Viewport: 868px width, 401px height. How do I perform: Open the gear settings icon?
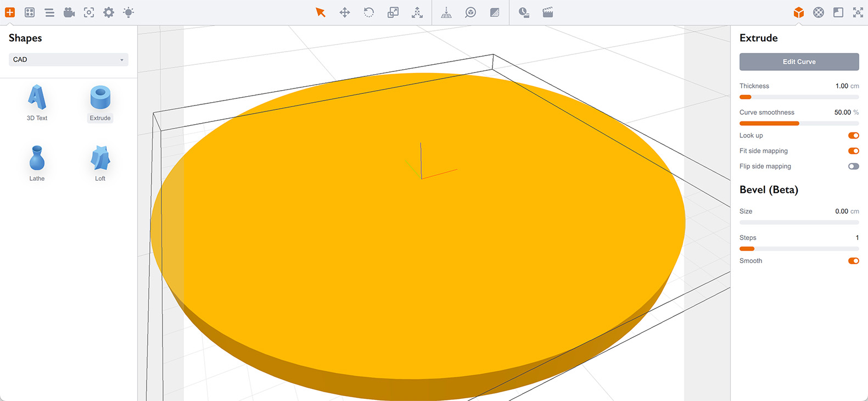coord(109,12)
